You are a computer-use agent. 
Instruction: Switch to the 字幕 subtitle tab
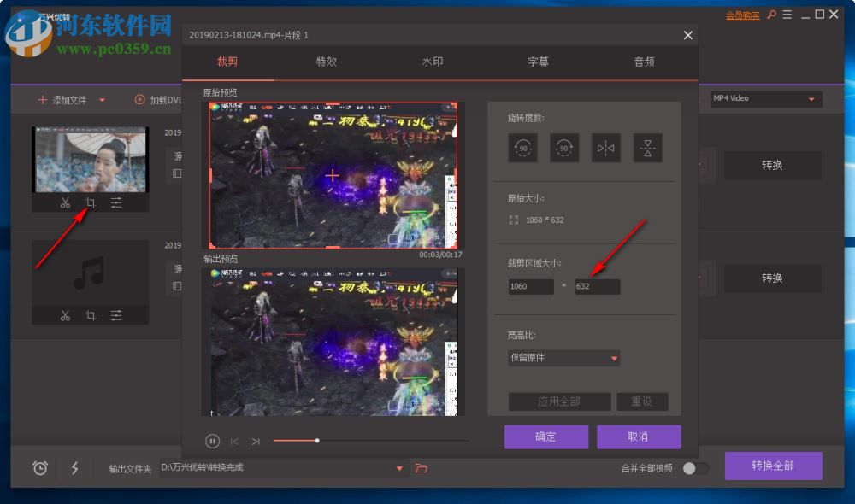pyautogui.click(x=538, y=61)
